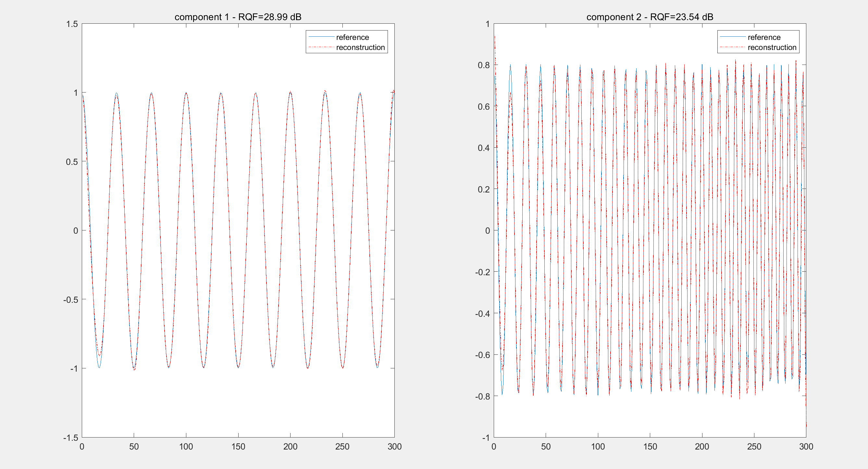
Task: Click y-axis label -0.6 on component 2 plot
Action: point(482,355)
